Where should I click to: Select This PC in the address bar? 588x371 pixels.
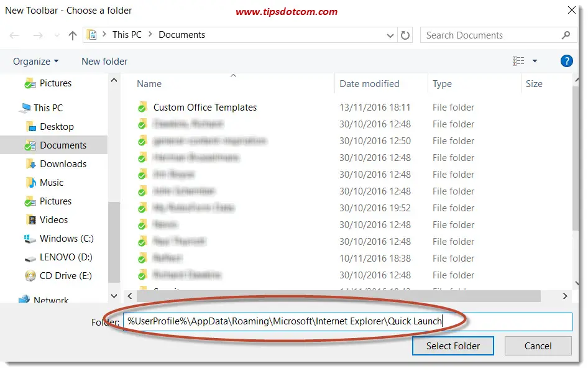[x=127, y=35]
